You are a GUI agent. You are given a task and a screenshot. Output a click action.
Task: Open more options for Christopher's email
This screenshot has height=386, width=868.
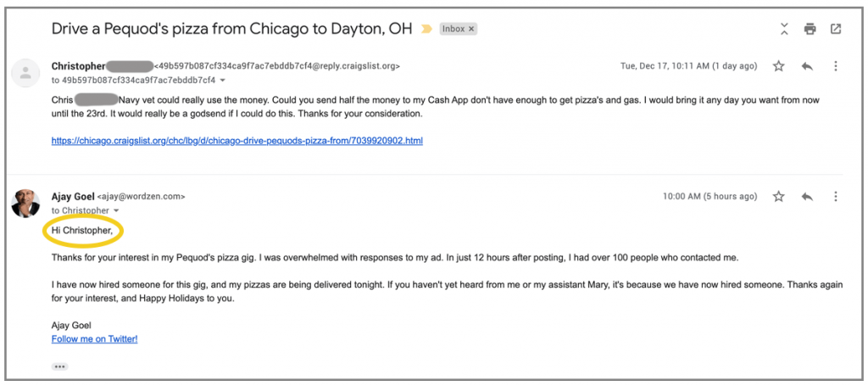836,66
